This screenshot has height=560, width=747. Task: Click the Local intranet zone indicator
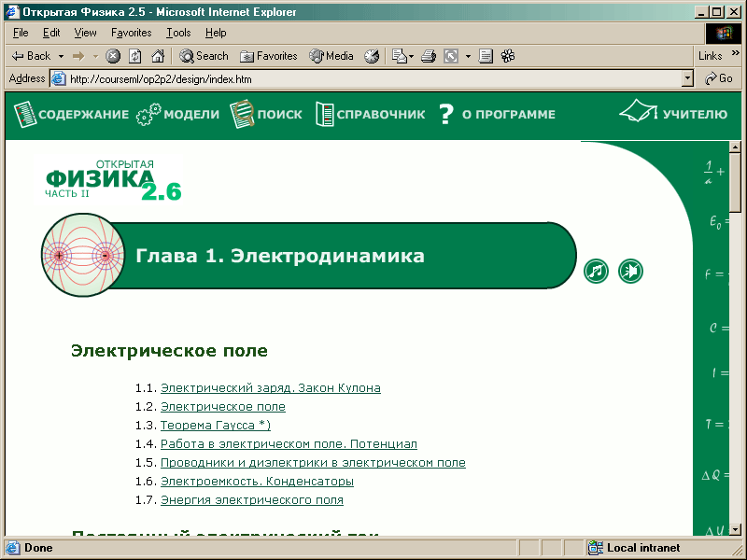pos(634,548)
